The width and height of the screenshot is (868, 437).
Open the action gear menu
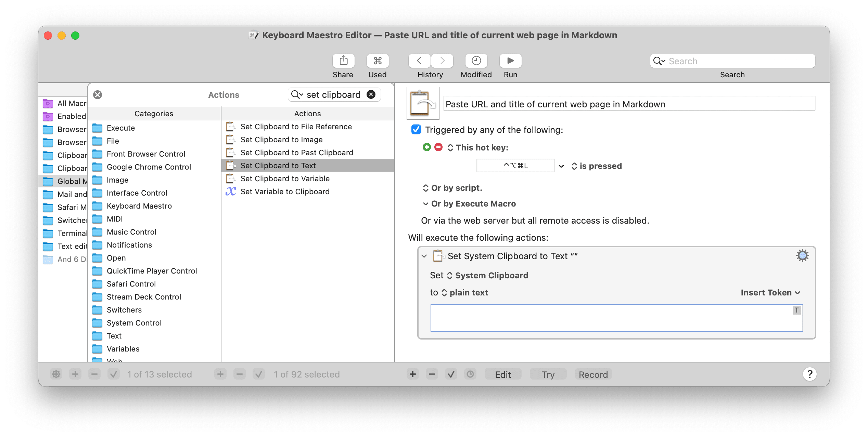coord(802,256)
